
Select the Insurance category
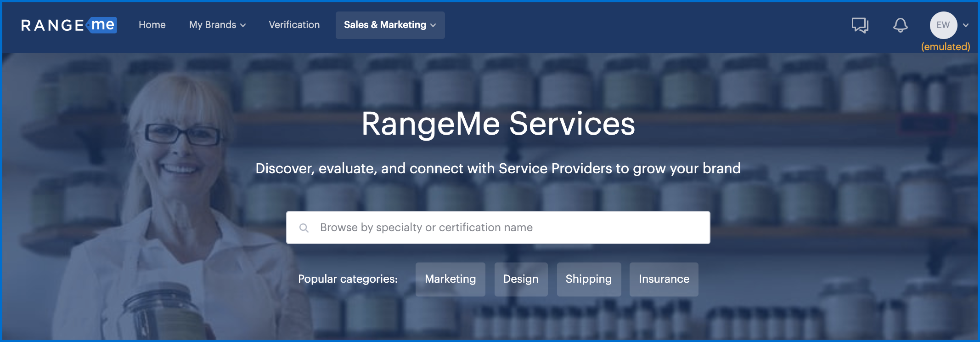(x=664, y=279)
